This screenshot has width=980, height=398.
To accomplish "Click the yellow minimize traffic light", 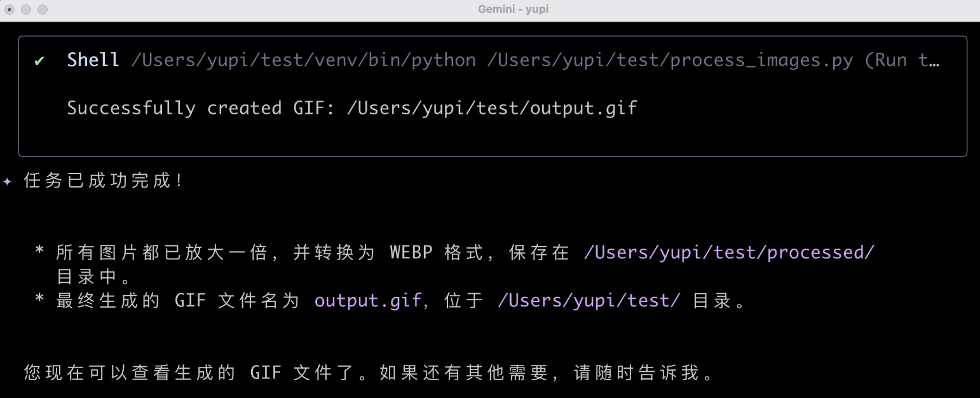I will pyautogui.click(x=25, y=10).
